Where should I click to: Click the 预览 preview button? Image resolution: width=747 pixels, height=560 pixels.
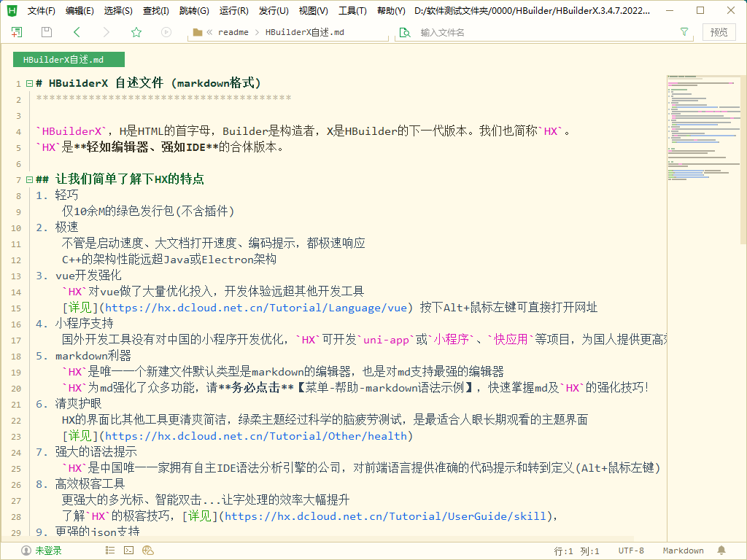[719, 32]
